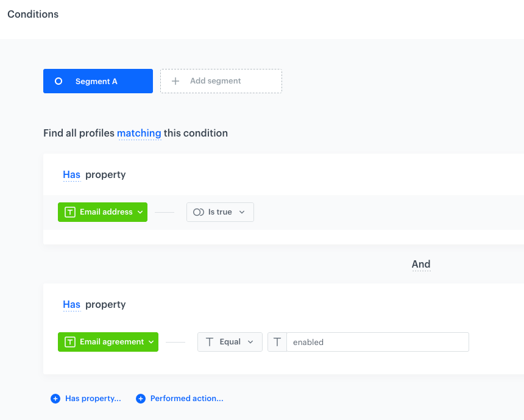Toggle the first Has property condition link

point(71,175)
